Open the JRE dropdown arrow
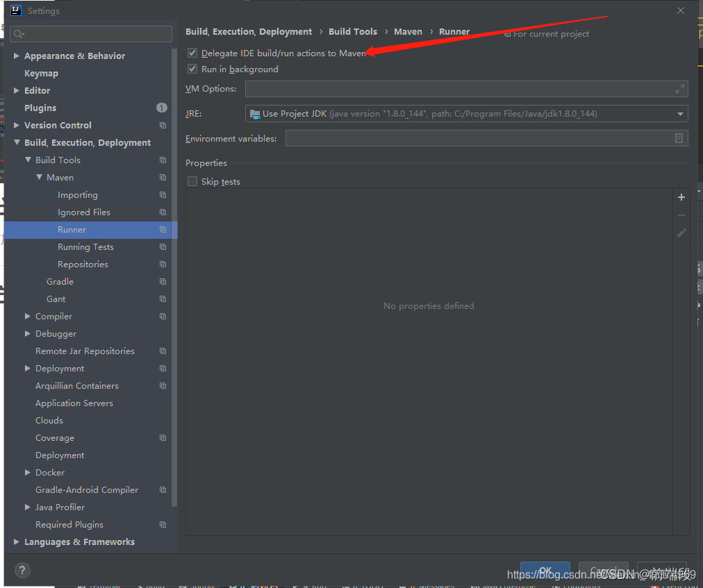This screenshot has height=588, width=703. 679,114
